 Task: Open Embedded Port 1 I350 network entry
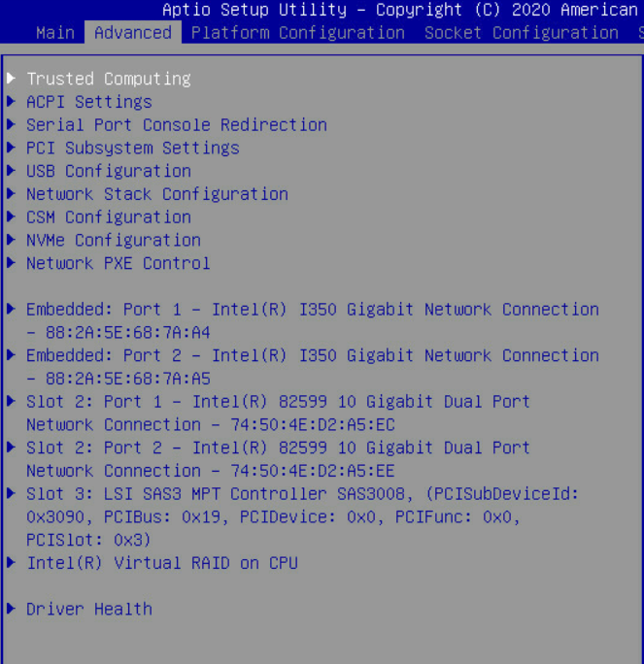coord(312,310)
